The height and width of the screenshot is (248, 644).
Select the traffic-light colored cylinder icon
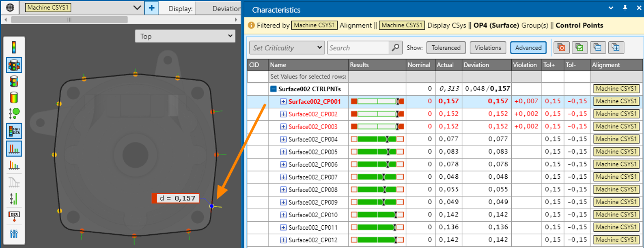[x=14, y=81]
